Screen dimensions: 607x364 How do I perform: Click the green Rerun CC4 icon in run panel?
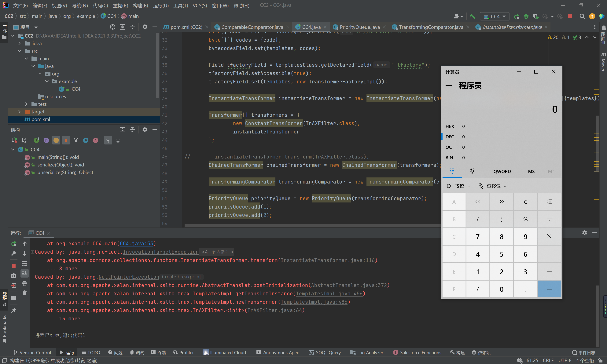point(14,244)
